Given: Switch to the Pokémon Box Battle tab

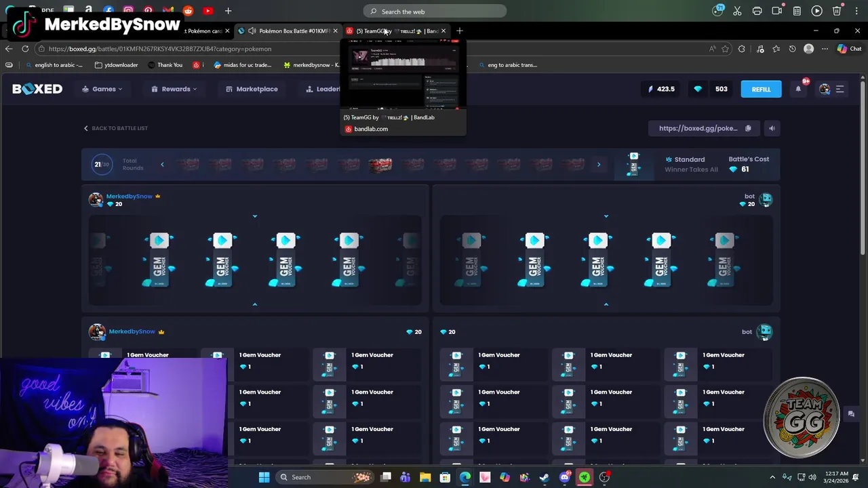Looking at the screenshot, I should pos(288,31).
